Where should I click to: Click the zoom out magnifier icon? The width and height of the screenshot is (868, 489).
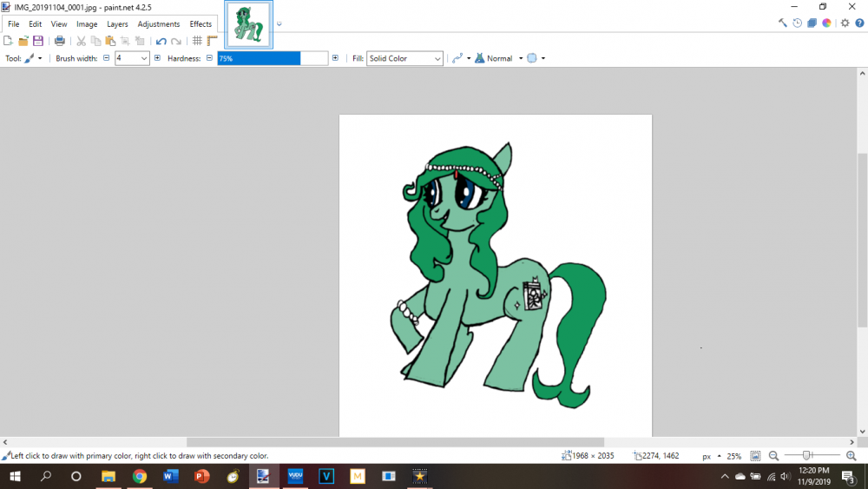point(774,456)
